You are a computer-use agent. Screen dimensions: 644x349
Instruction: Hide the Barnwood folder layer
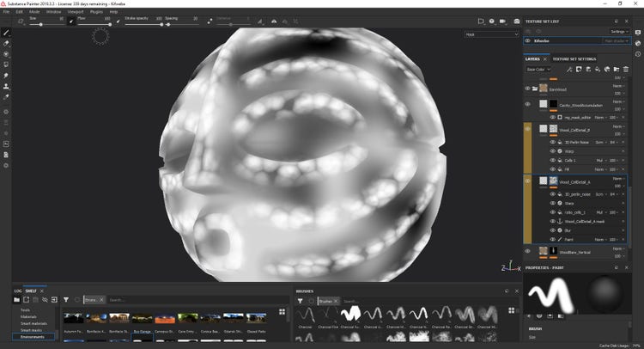coord(527,89)
